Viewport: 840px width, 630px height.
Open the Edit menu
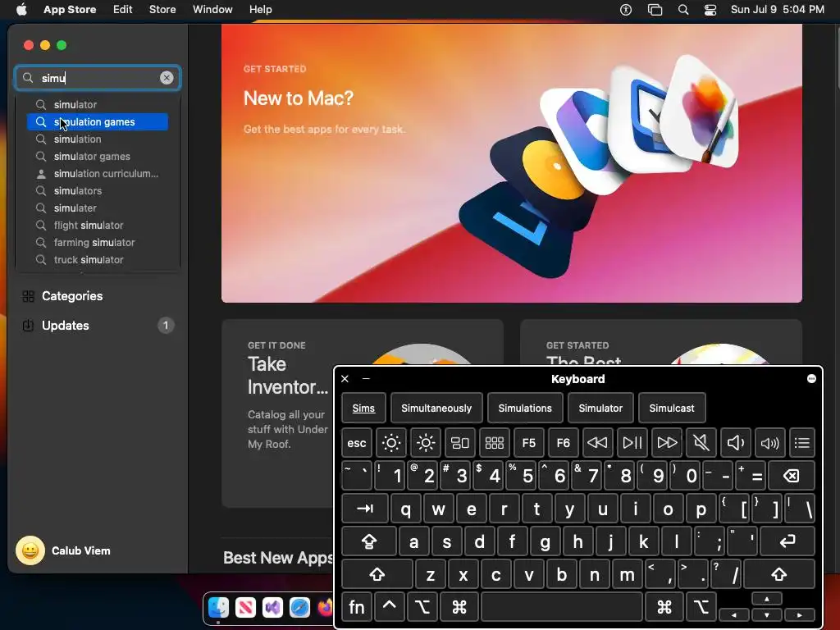(x=123, y=9)
